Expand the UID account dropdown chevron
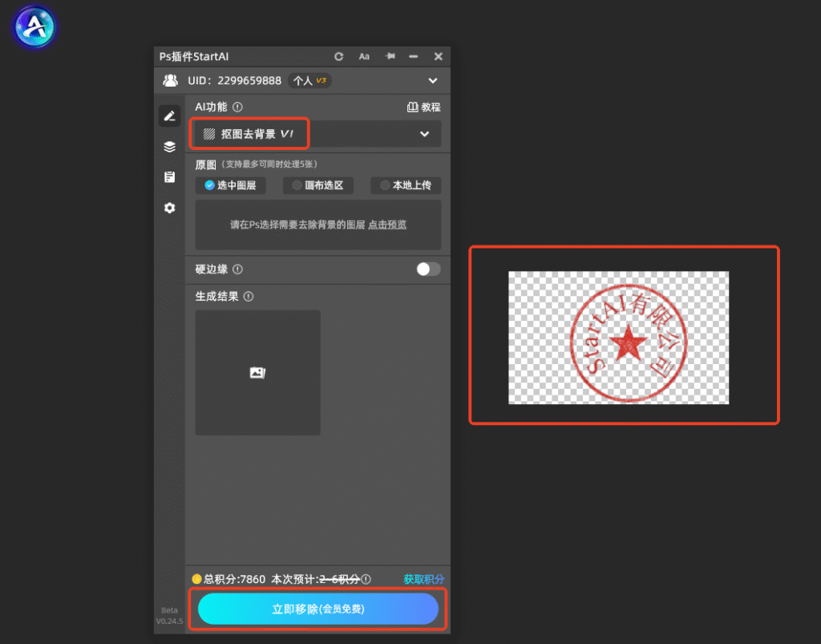 [432, 81]
